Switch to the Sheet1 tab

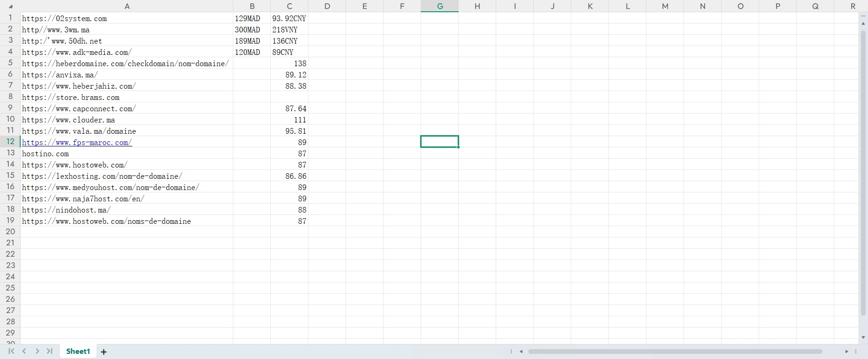(x=78, y=351)
